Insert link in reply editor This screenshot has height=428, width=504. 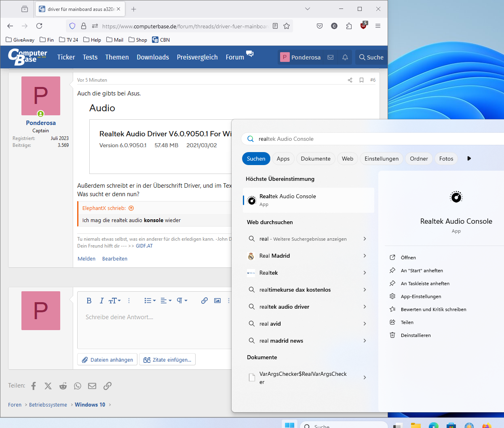click(x=205, y=301)
